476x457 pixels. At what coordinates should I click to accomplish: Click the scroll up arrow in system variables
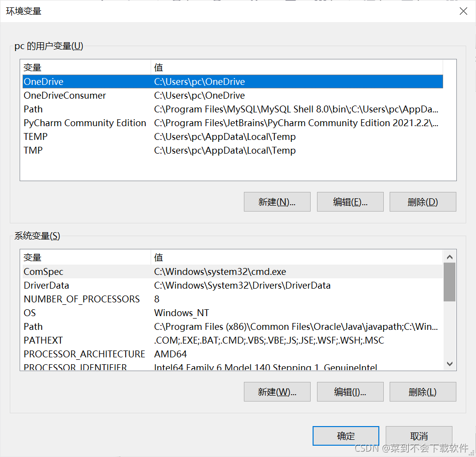(x=450, y=257)
